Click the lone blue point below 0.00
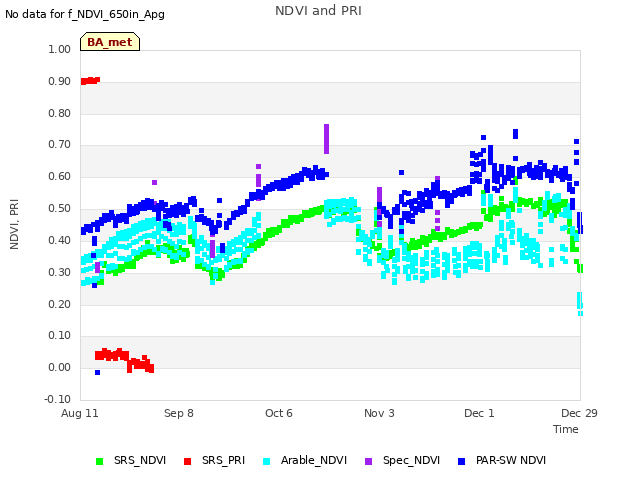 point(97,372)
